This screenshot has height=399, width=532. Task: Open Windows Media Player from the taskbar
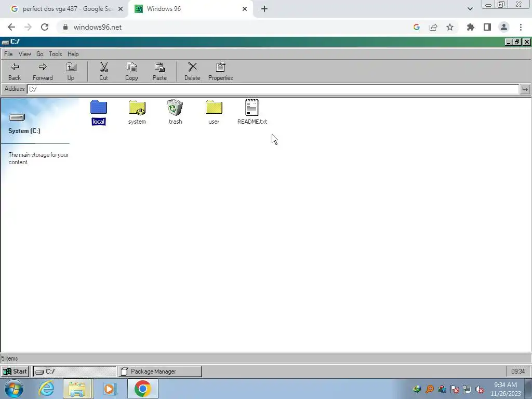point(109,389)
